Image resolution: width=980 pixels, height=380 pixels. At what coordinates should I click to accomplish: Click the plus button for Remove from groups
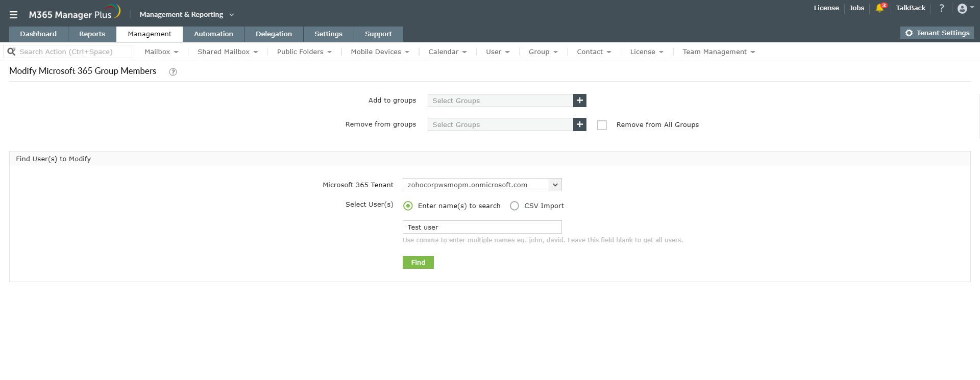tap(580, 124)
